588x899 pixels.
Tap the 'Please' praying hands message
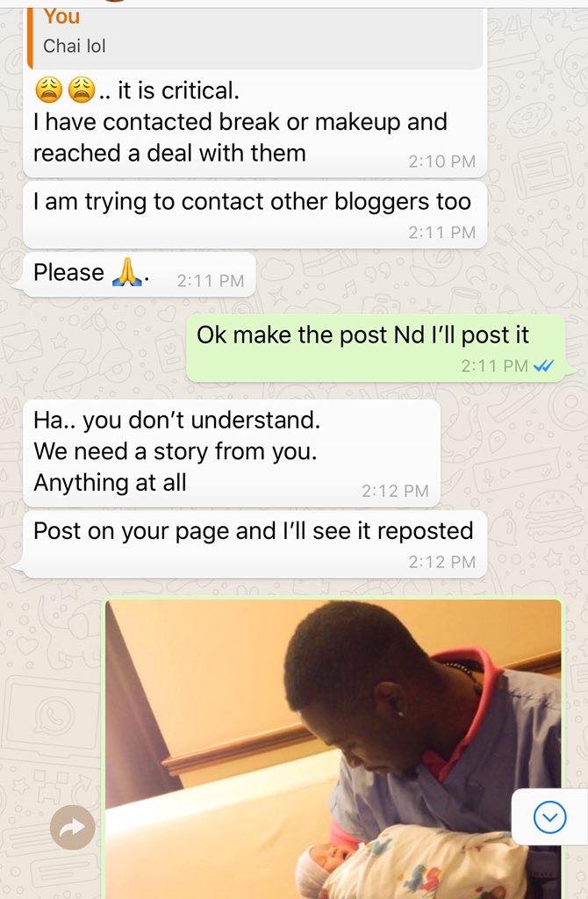point(140,274)
